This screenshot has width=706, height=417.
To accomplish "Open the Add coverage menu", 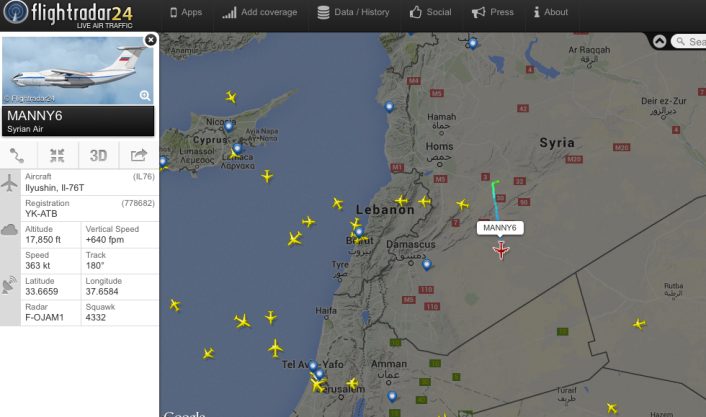I will point(260,13).
